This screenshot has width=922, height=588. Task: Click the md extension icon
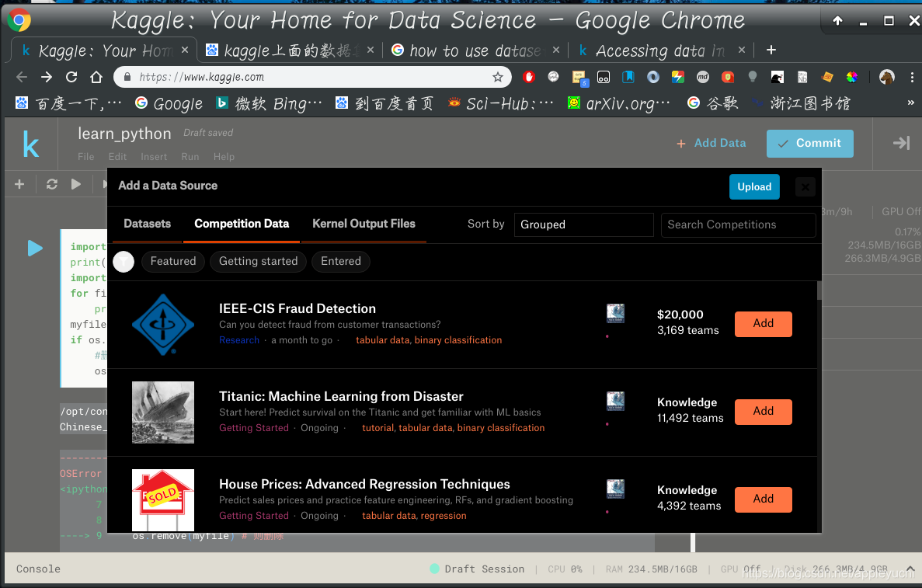[x=703, y=77]
